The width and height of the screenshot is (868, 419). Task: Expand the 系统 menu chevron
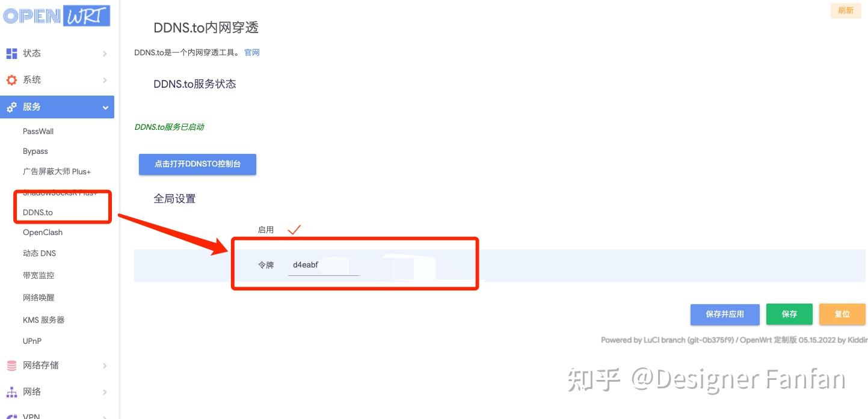[x=105, y=80]
